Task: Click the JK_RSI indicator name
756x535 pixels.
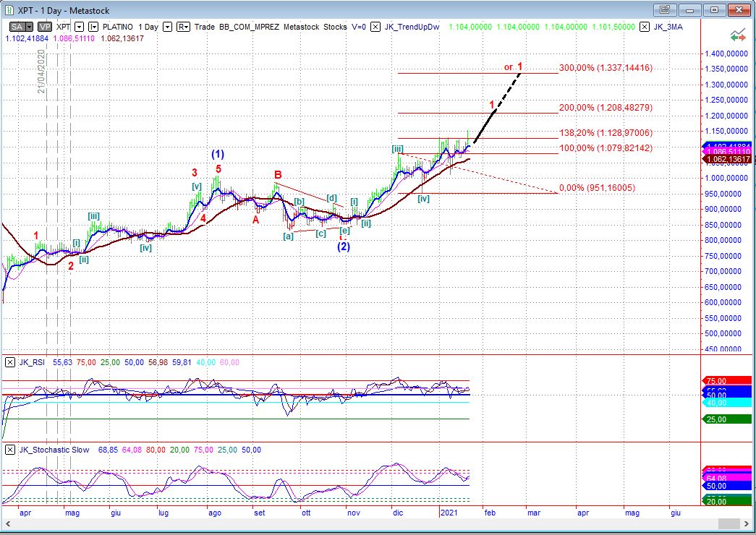Action: tap(32, 362)
